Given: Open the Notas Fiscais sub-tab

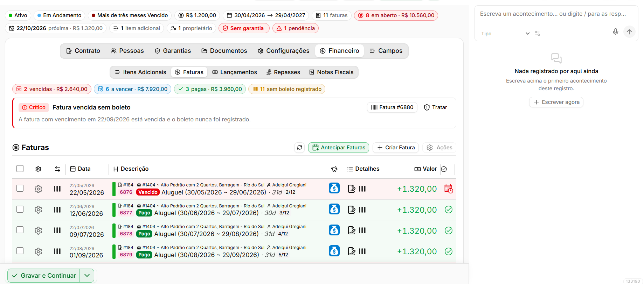Looking at the screenshot, I should [331, 72].
